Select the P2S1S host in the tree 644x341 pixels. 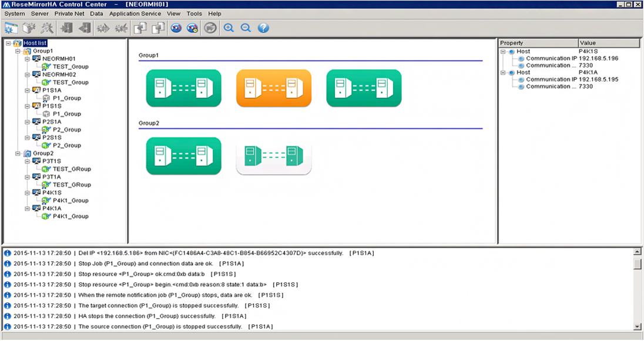pyautogui.click(x=52, y=137)
